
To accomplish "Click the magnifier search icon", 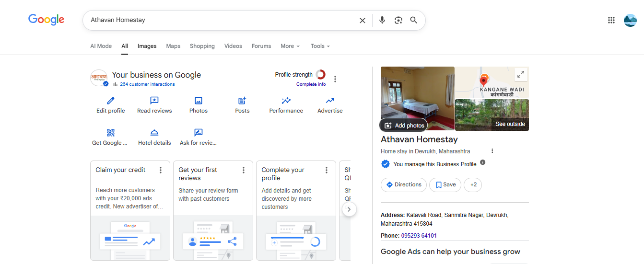I will click(413, 20).
